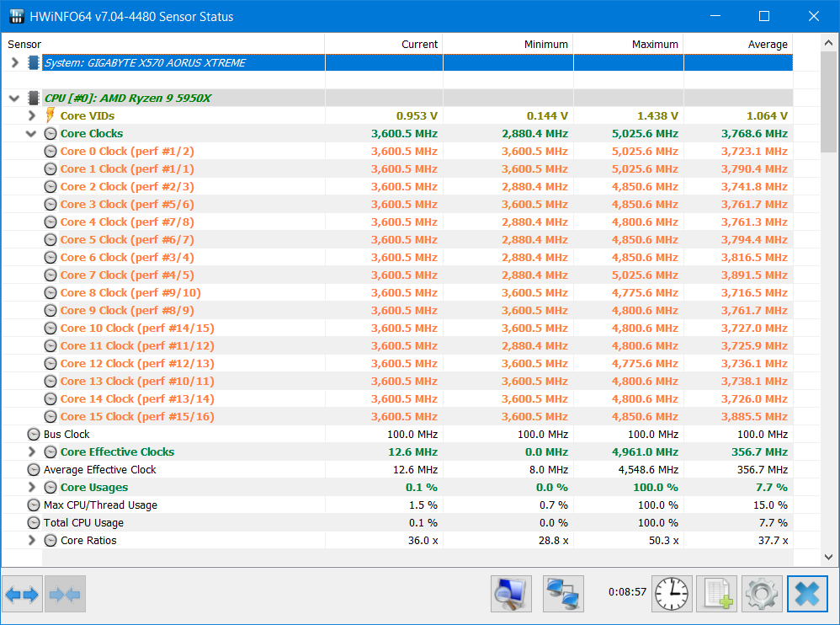Open the network remote monitoring icon
This screenshot has height=625, width=840.
tap(563, 594)
